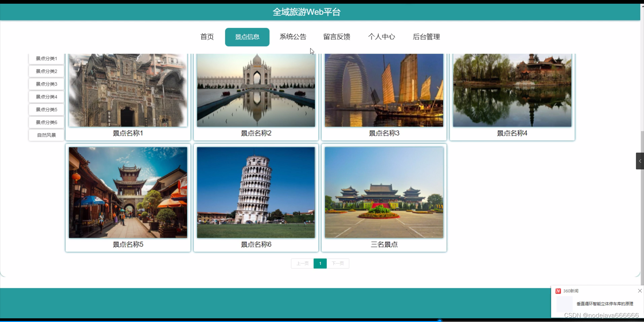Click the 景点名称3 title text

(384, 133)
